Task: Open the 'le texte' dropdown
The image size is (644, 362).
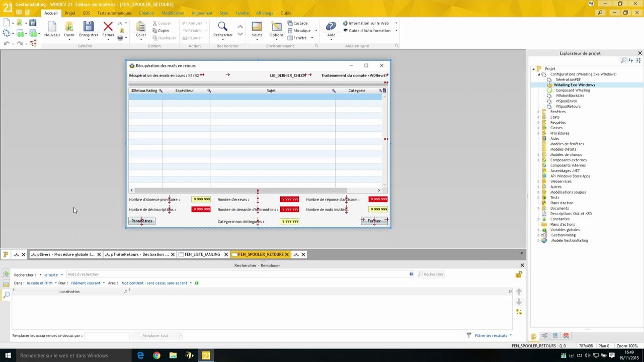Action: click(53, 275)
